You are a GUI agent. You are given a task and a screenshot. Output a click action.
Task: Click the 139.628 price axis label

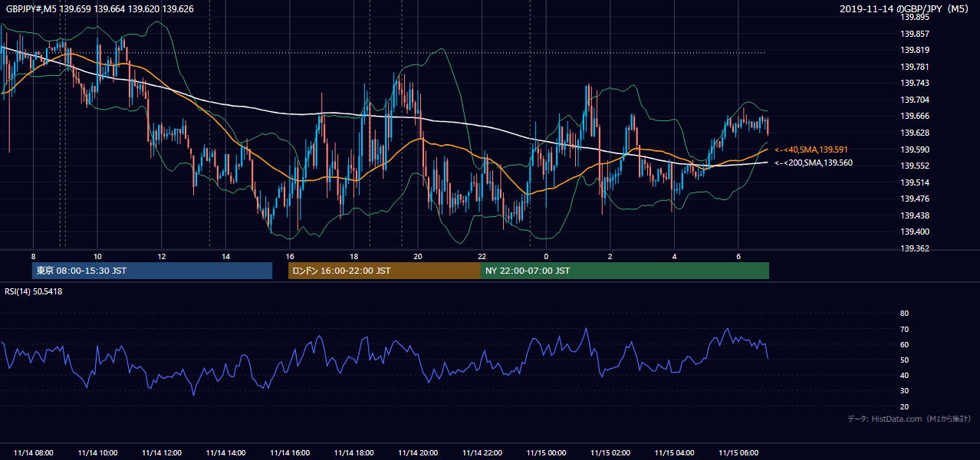click(x=915, y=133)
